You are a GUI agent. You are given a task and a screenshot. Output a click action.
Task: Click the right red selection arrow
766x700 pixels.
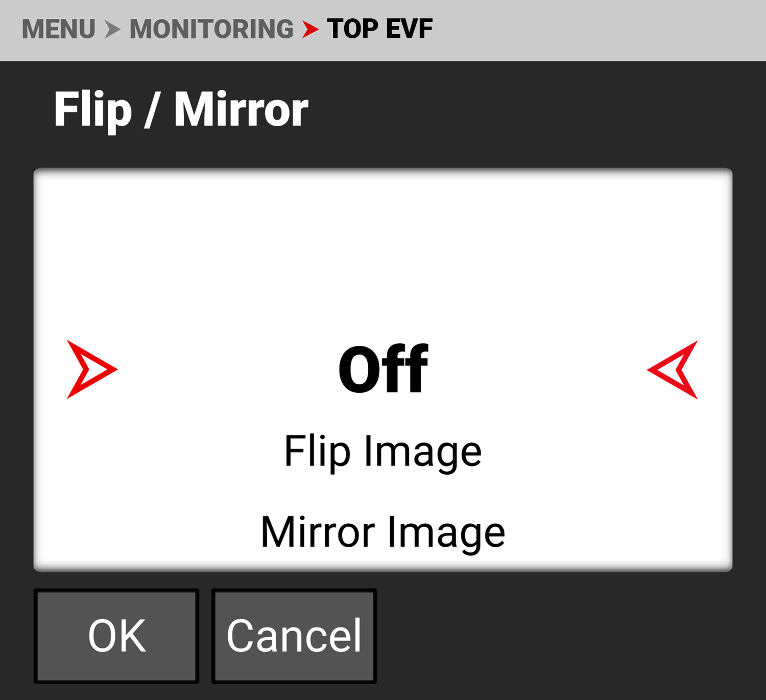click(674, 369)
